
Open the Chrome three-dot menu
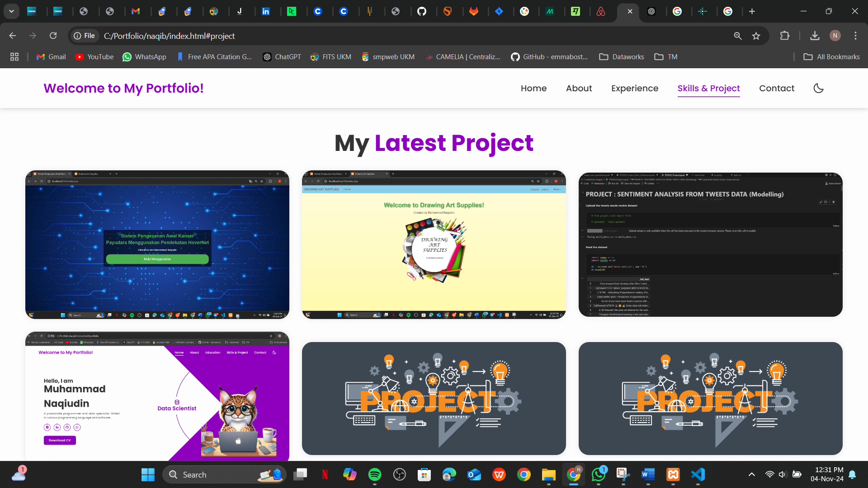pos(855,35)
